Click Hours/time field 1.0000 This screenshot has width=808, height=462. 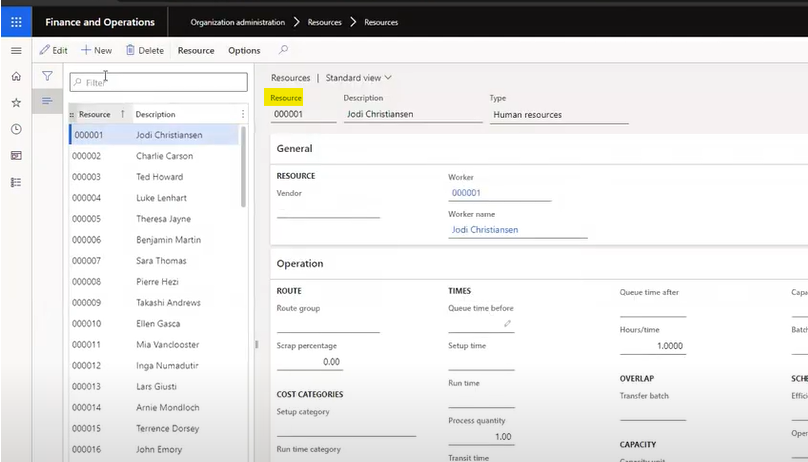pos(653,346)
